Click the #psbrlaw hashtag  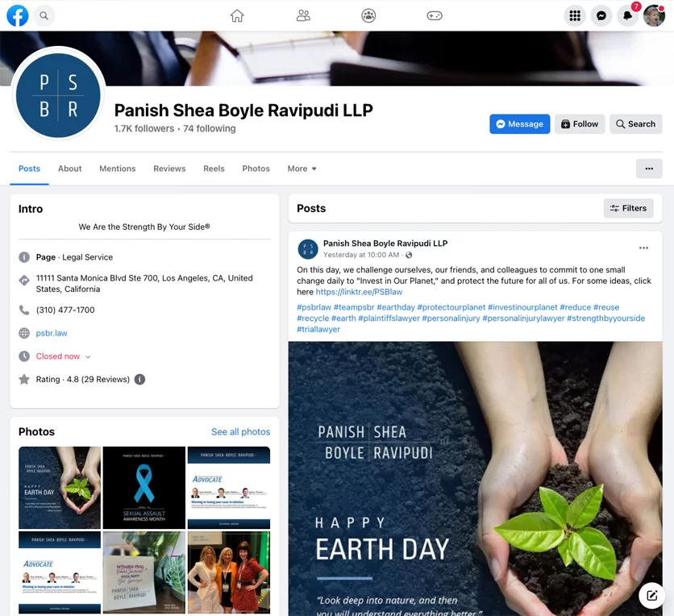click(314, 307)
